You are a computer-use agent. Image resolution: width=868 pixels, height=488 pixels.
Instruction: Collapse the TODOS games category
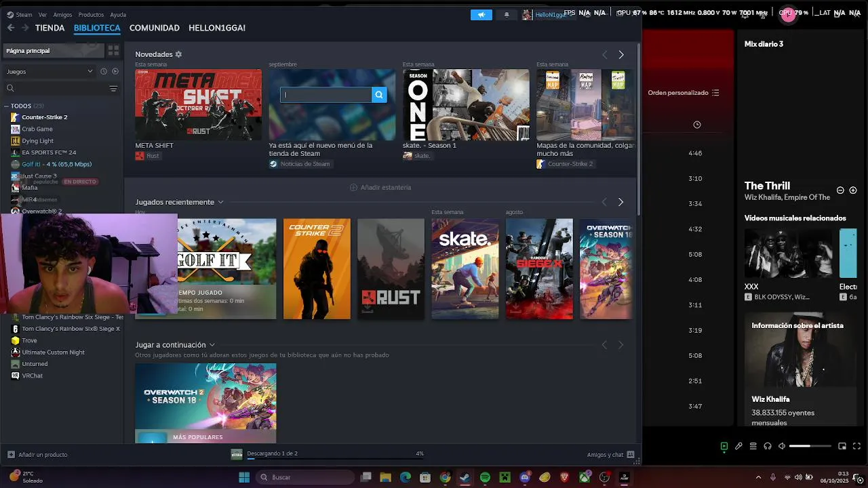[x=6, y=106]
